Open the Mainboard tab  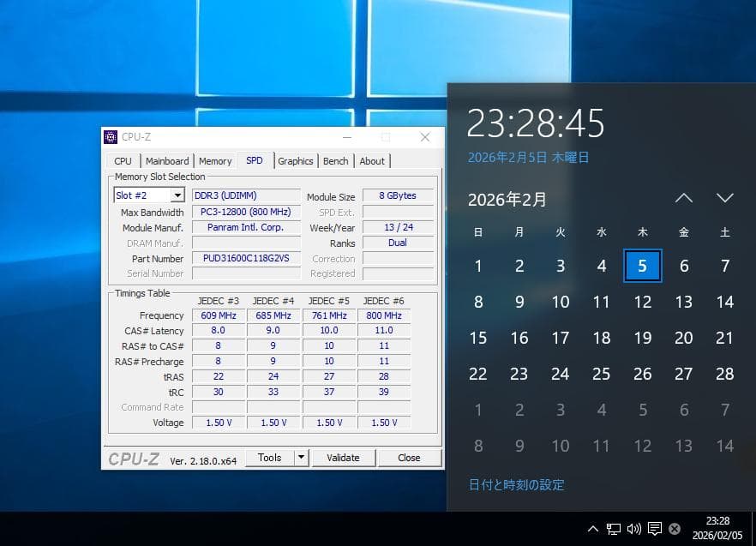coord(166,160)
